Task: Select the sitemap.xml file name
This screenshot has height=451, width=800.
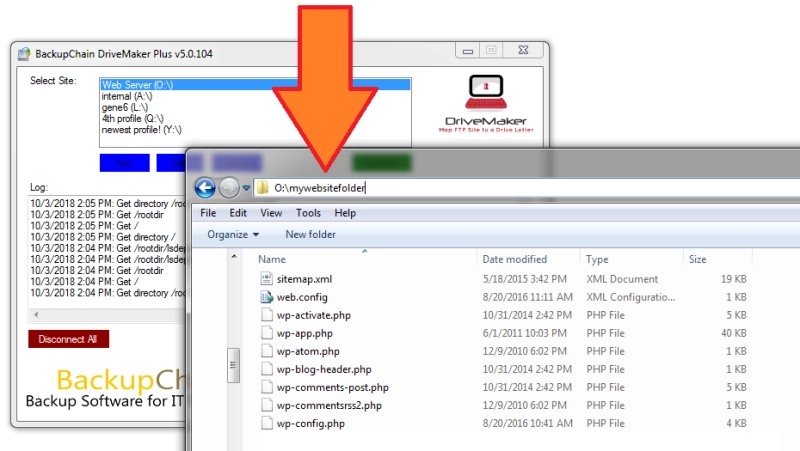Action: click(305, 279)
